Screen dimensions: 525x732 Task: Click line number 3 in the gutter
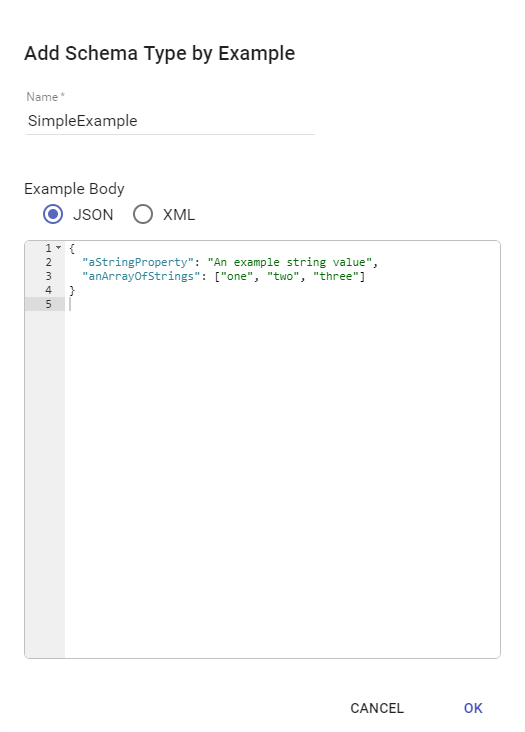tap(49, 276)
